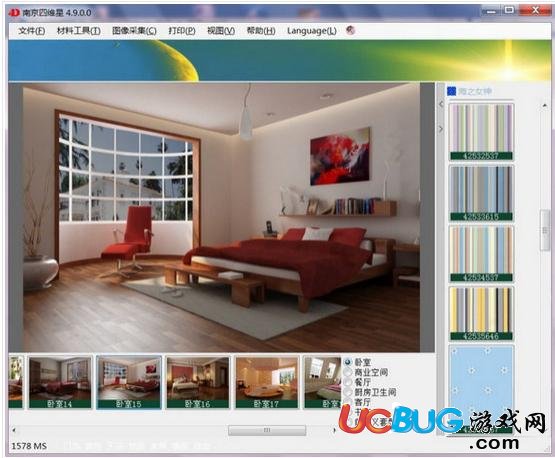Select the 卧室 radio button
Viewport: 555px width, 458px height.
(x=348, y=362)
